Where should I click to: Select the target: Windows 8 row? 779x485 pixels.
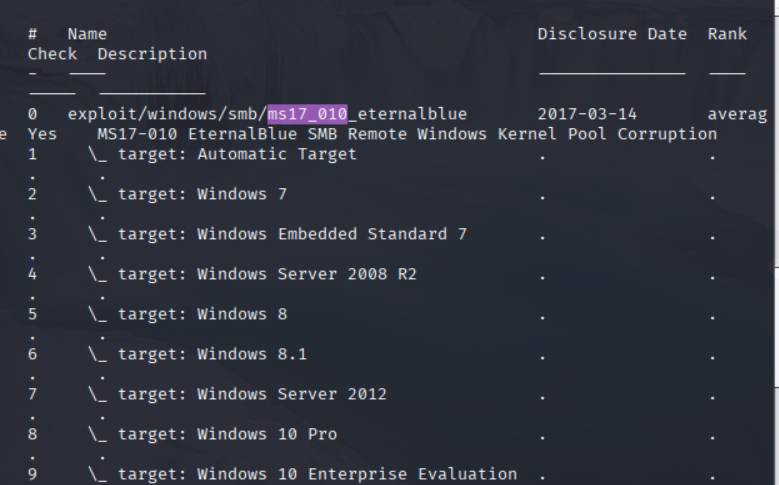click(x=188, y=314)
